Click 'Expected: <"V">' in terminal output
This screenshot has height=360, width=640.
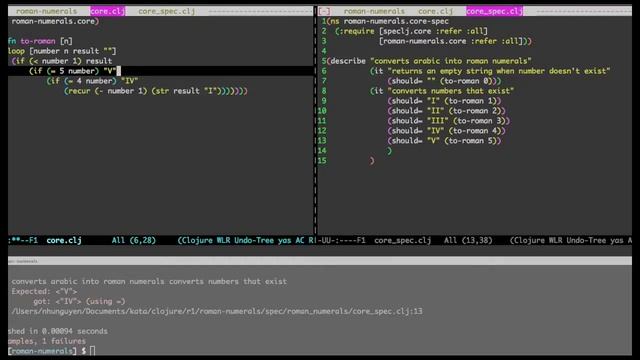44,291
